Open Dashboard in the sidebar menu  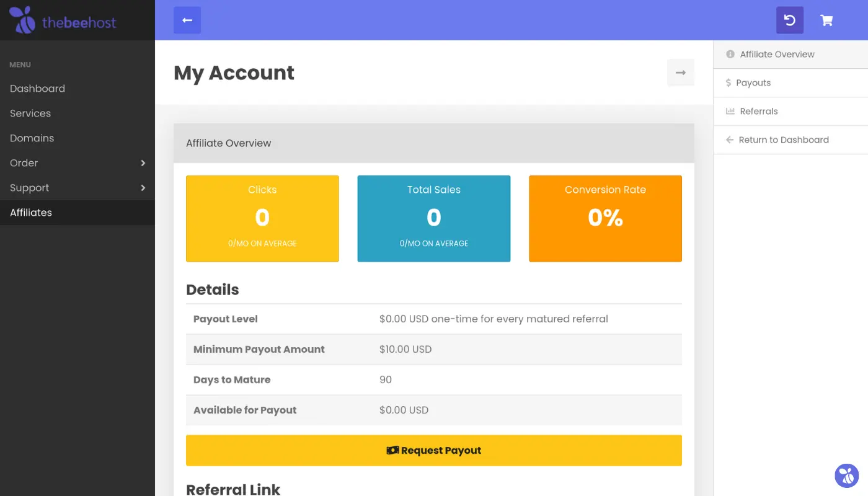coord(37,89)
